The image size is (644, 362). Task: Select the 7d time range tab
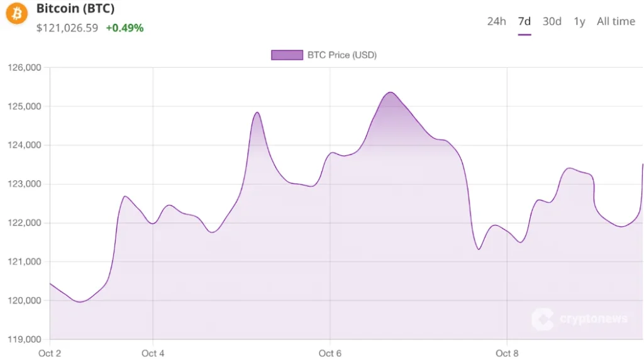click(524, 21)
